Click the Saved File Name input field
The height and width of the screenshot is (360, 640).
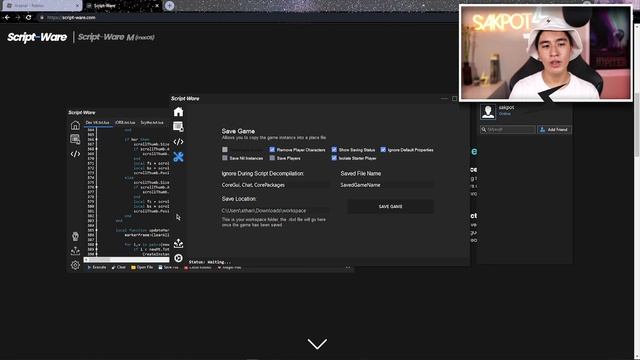pos(387,185)
